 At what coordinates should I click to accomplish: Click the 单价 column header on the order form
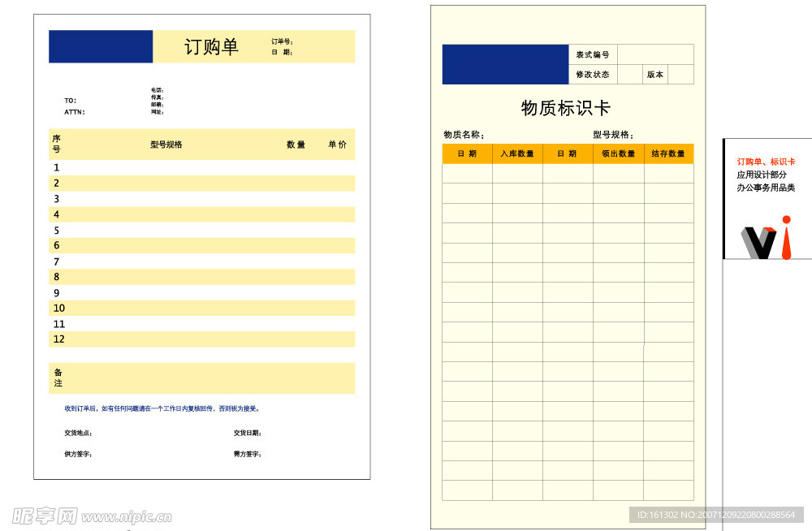(x=337, y=145)
